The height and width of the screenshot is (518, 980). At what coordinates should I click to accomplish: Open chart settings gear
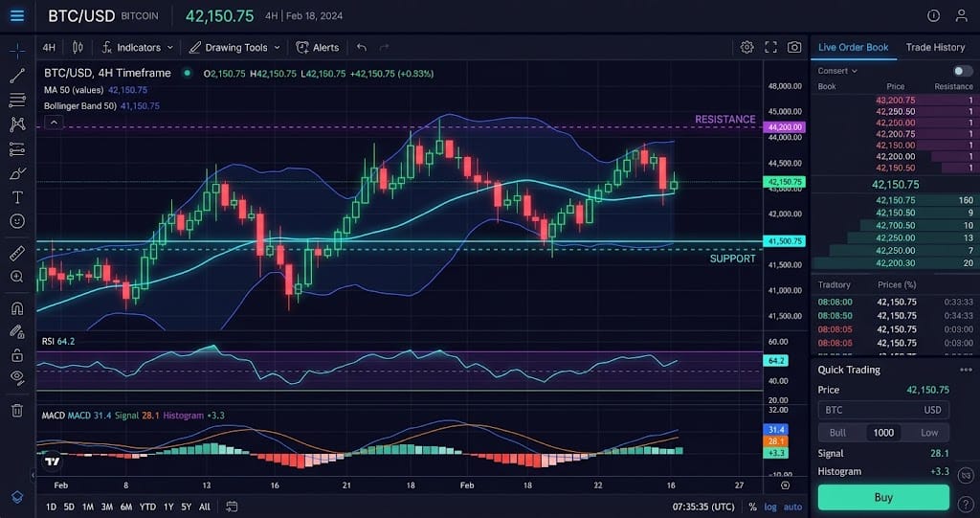coord(746,48)
